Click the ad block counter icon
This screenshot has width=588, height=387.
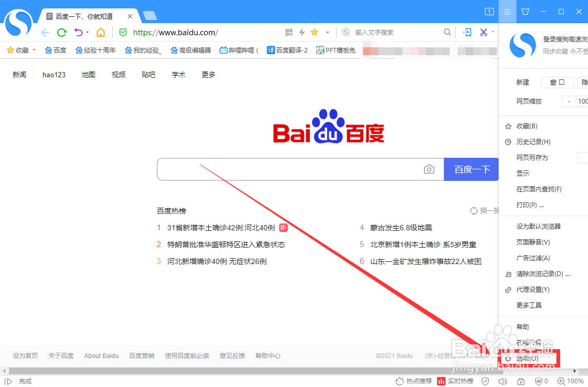coord(541,381)
